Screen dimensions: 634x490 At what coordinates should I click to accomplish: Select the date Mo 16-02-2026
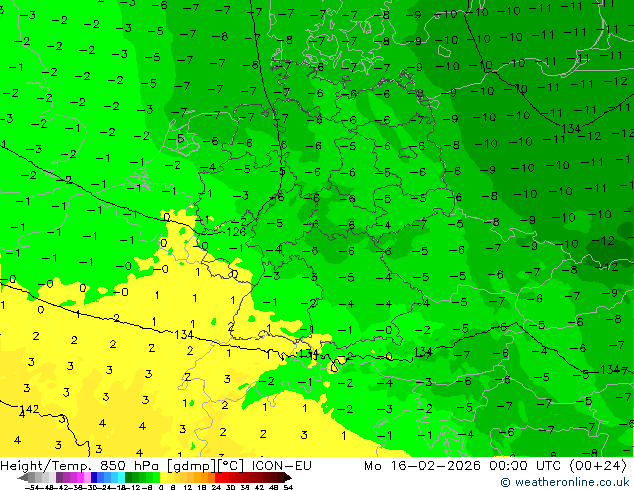coord(422,466)
